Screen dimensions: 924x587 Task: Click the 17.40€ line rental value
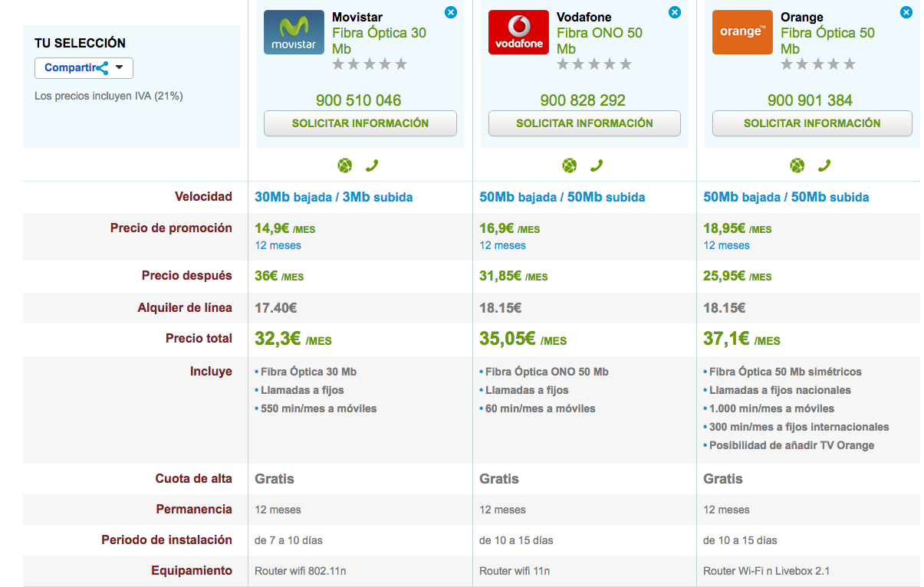pyautogui.click(x=275, y=308)
